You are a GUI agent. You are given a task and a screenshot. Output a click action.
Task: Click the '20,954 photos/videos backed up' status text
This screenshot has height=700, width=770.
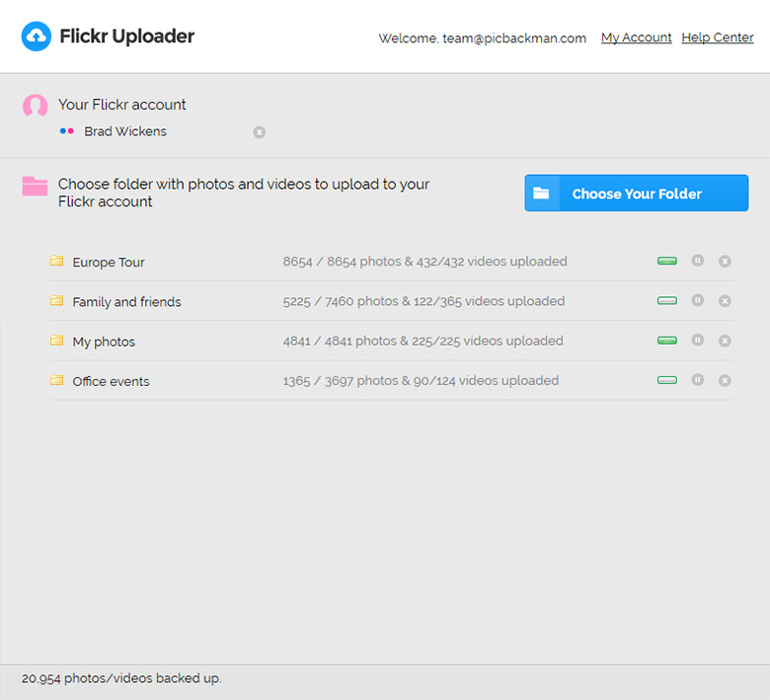(x=121, y=678)
